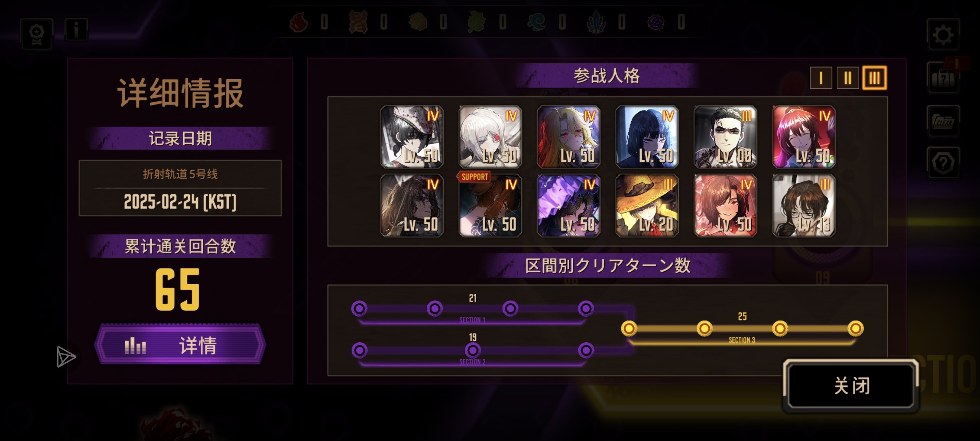This screenshot has height=441, width=980.
Task: Select the Lv. 20 straw hat character
Action: pos(647,205)
